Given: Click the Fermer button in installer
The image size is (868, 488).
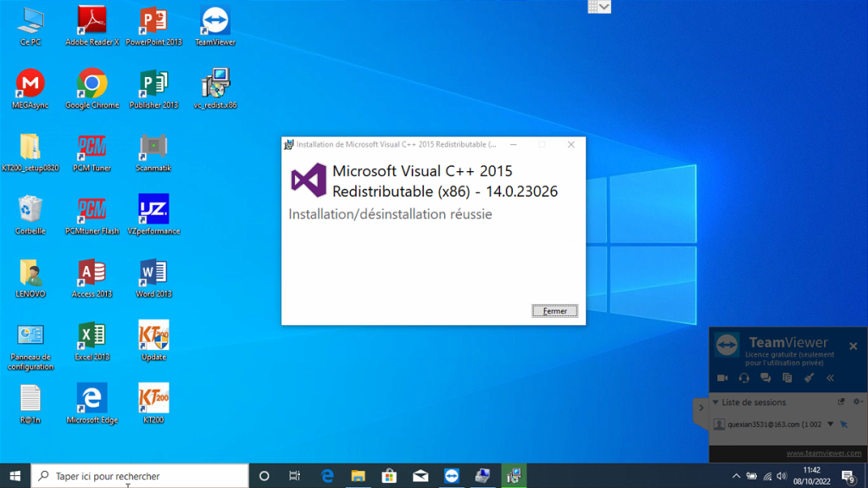Looking at the screenshot, I should pos(554,311).
